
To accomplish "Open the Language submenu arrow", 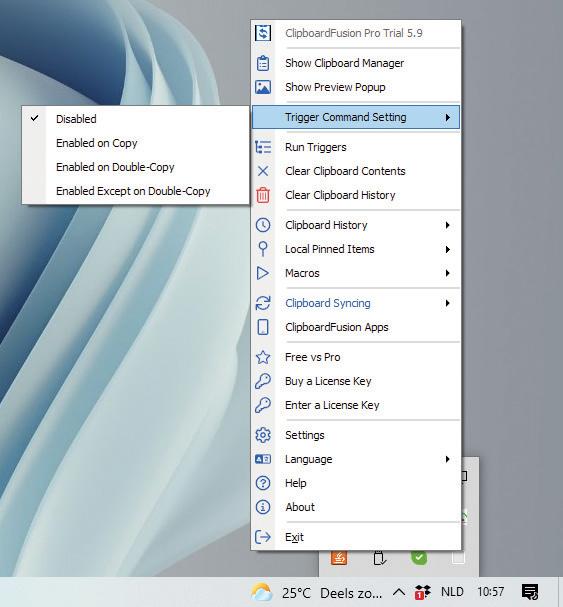I will pyautogui.click(x=448, y=459).
